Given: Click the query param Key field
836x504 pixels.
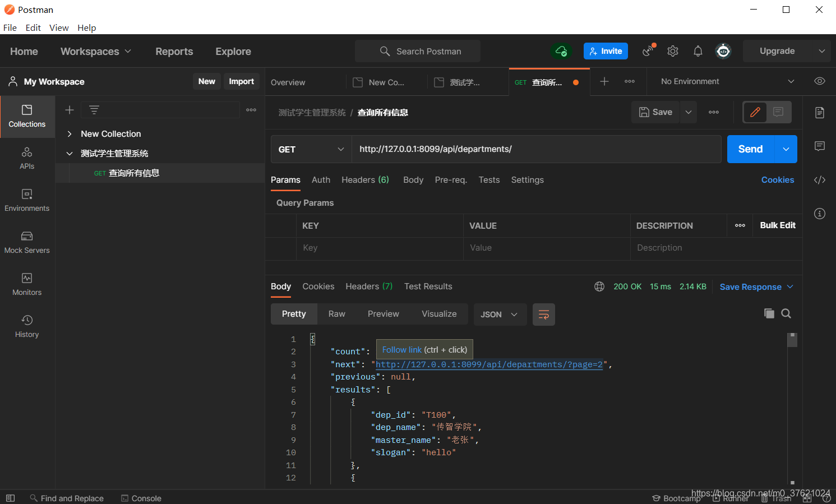Looking at the screenshot, I should coord(380,248).
